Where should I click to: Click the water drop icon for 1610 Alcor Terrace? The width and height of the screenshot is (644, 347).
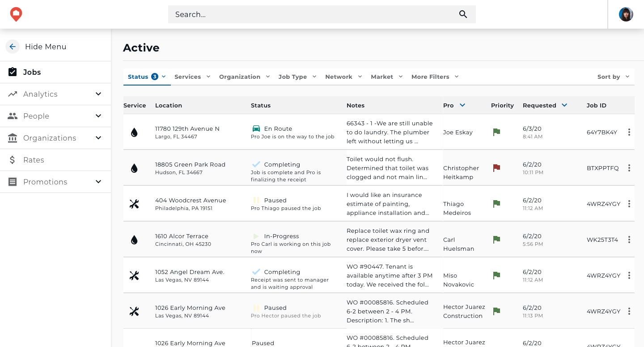tap(134, 240)
